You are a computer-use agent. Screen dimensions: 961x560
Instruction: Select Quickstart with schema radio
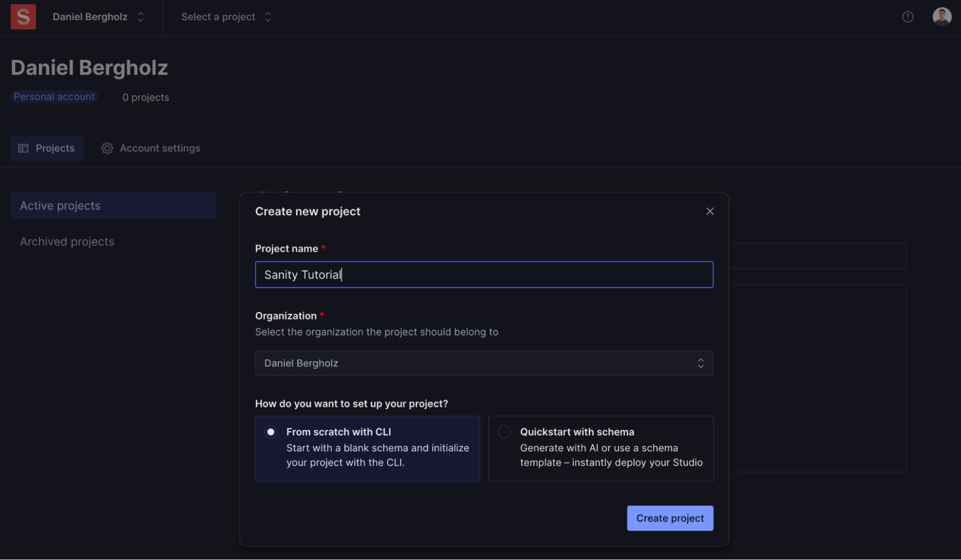click(504, 432)
